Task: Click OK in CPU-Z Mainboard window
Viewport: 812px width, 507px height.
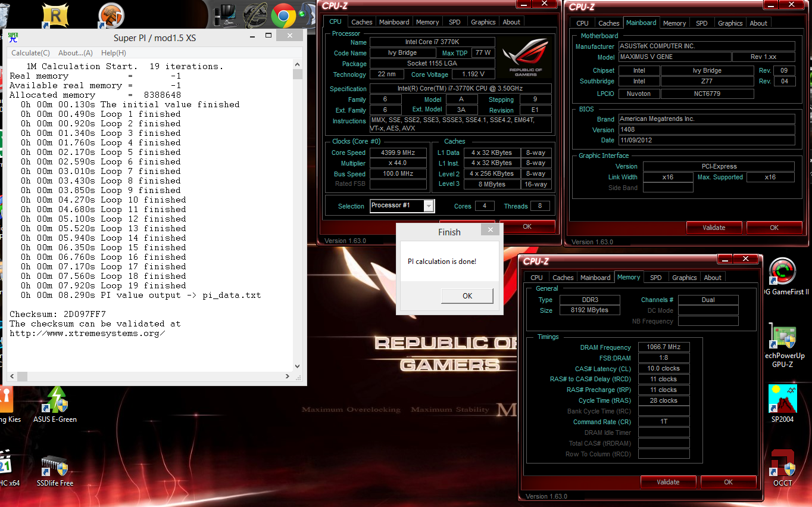Action: click(x=774, y=228)
